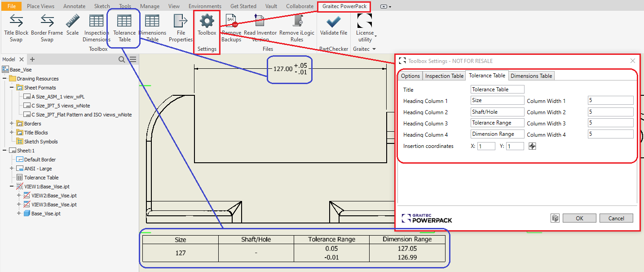The width and height of the screenshot is (644, 272).
Task: Expand VIEW3:Base_Vise.ipt node
Action: (x=19, y=205)
